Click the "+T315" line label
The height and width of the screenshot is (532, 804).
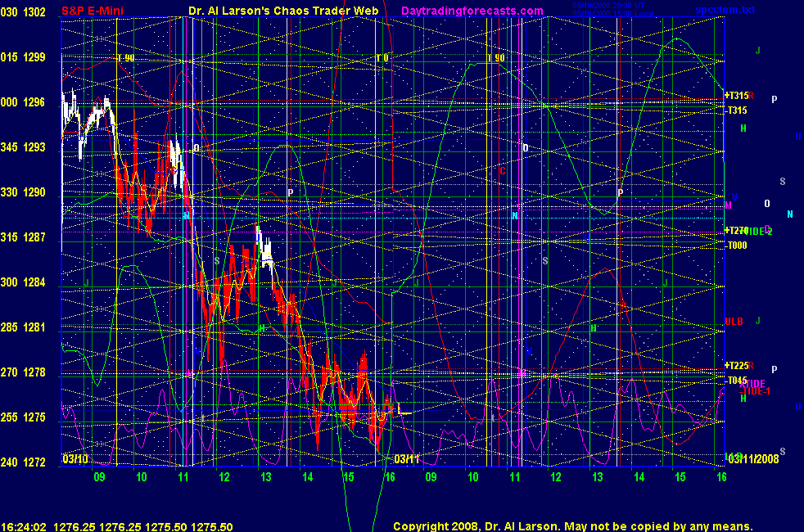(736, 95)
